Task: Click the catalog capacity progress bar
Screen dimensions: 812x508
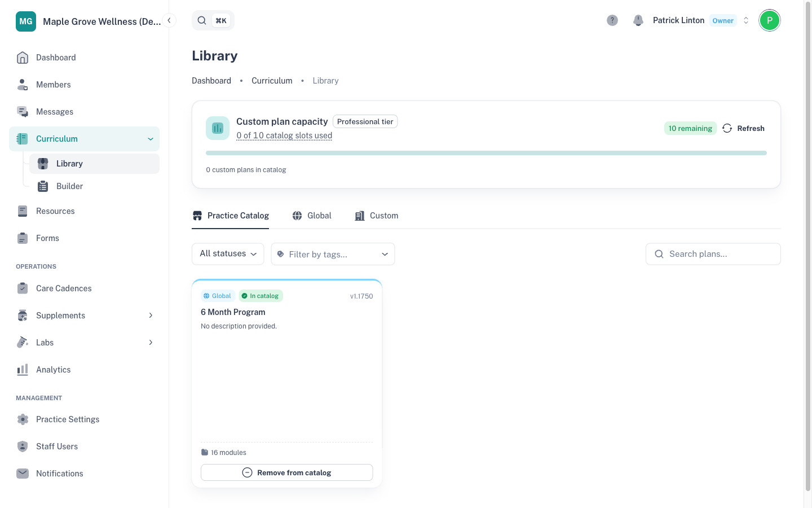Action: (x=486, y=153)
